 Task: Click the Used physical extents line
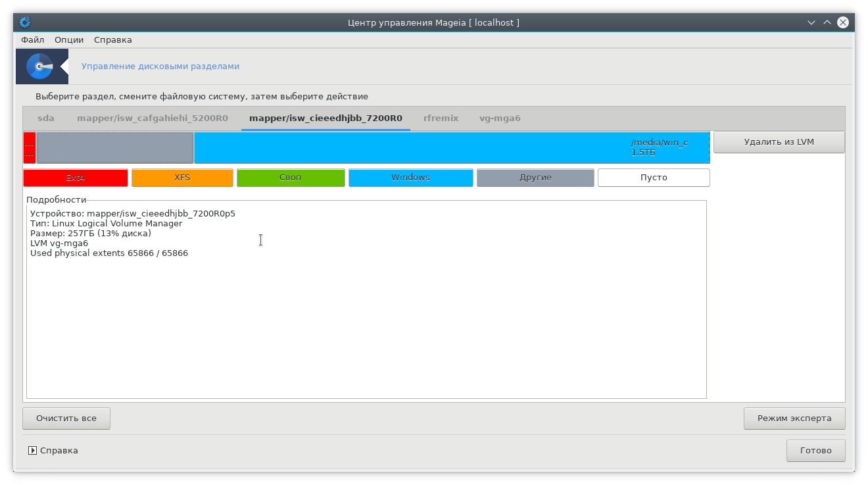point(109,253)
